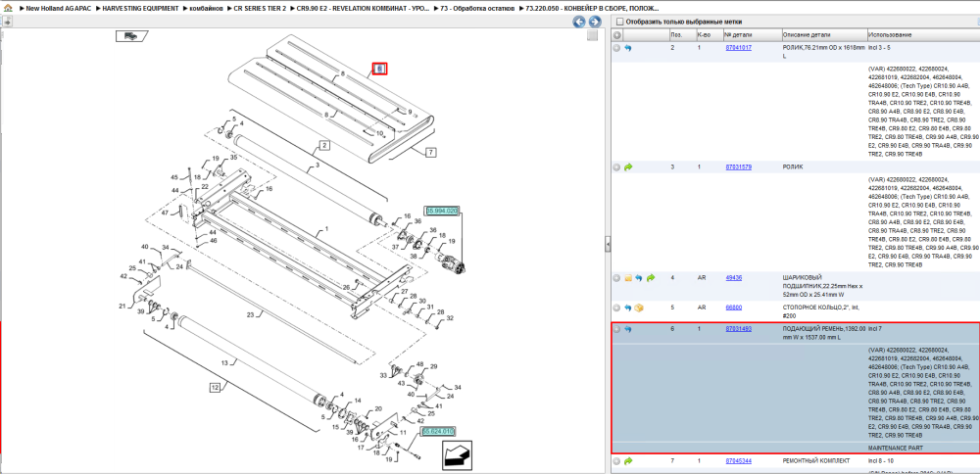980x474 pixels.
Task: Open CR SERIES TIER 2 breadcrumb
Action: click(260, 9)
